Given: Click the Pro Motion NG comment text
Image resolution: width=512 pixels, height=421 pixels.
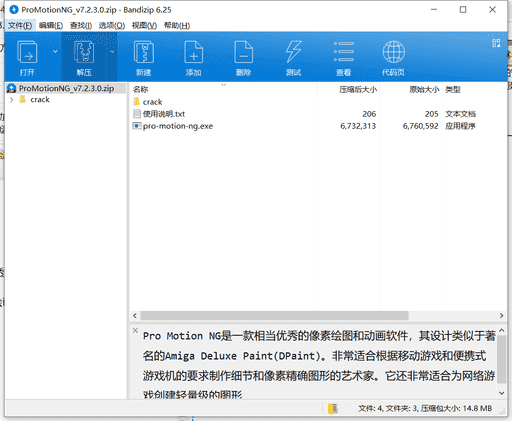Looking at the screenshot, I should [318, 365].
